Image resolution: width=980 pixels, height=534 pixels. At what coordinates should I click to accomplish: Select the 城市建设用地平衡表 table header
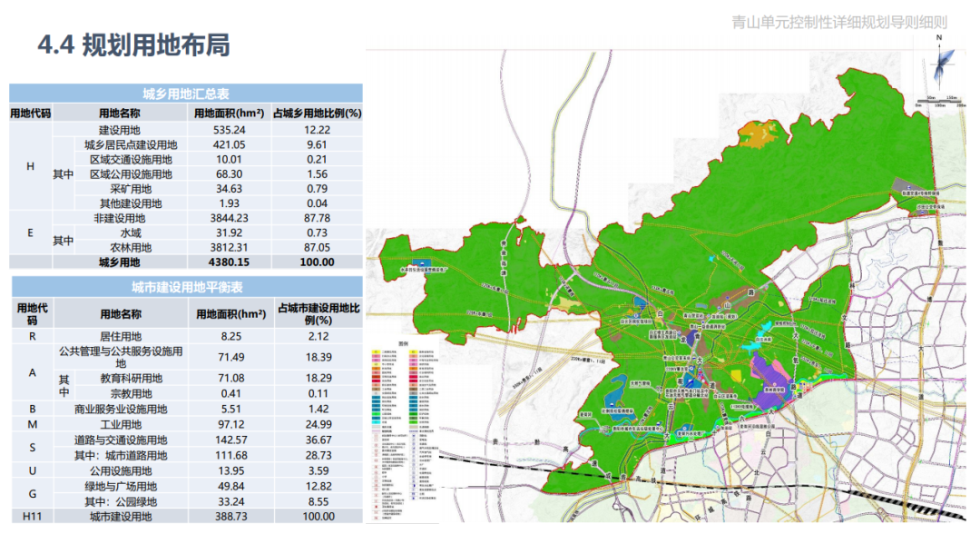pos(186,288)
